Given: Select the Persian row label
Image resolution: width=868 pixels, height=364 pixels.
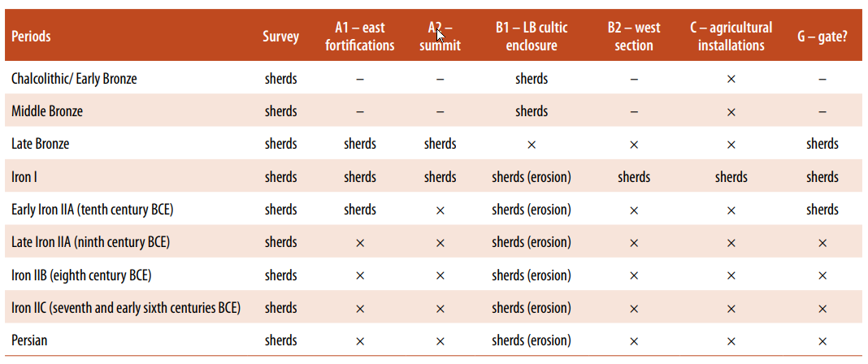Looking at the screenshot, I should point(29,340).
